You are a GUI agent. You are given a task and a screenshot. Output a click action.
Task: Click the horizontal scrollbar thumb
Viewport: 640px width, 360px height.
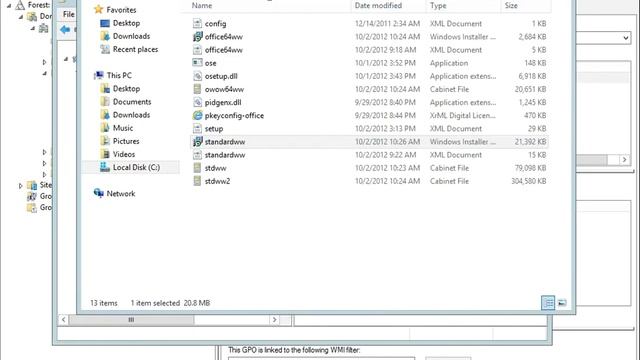(131, 320)
